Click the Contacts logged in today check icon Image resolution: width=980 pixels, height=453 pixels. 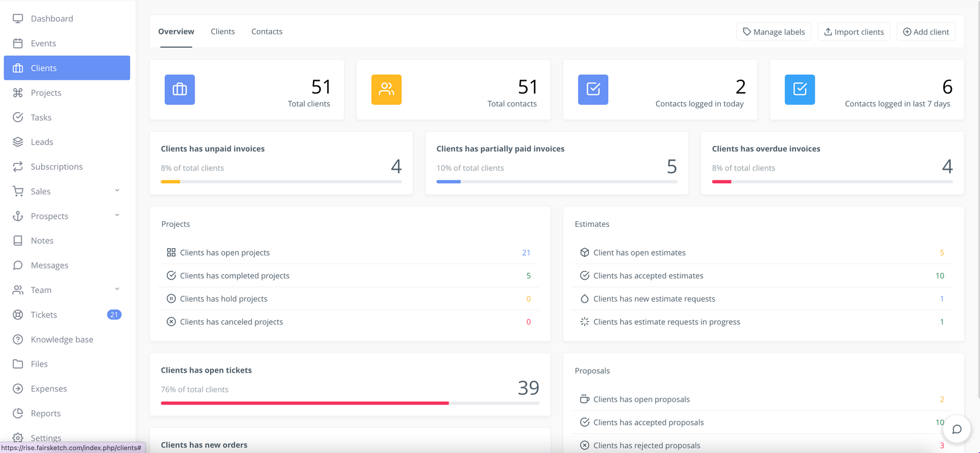[593, 89]
